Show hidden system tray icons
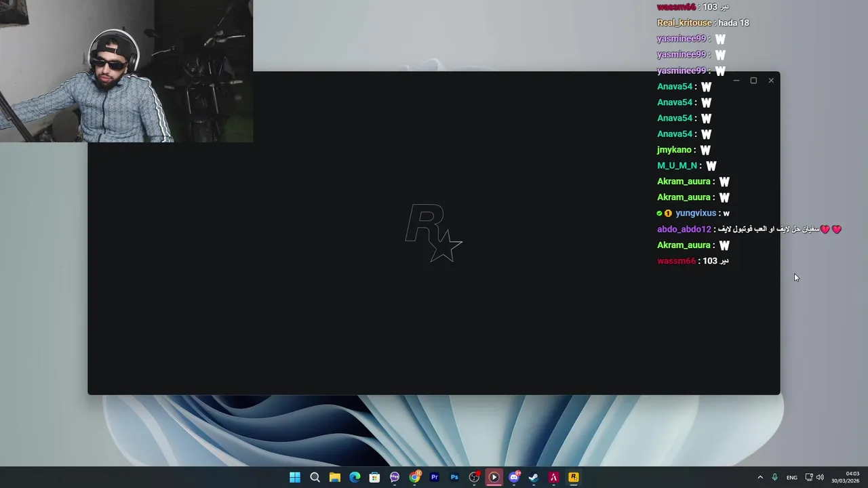The width and height of the screenshot is (868, 488). coord(760,477)
